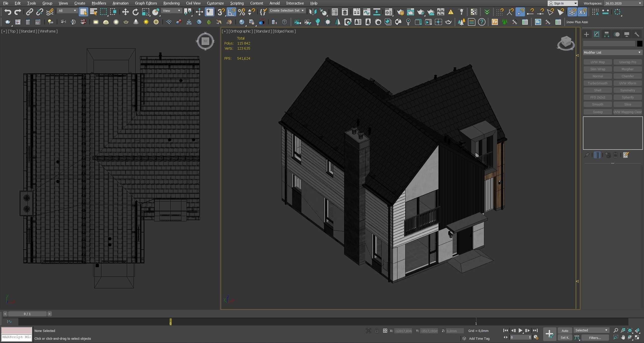Click the Zoom magnifier navigation icon
This screenshot has height=343, width=644.
click(616, 330)
